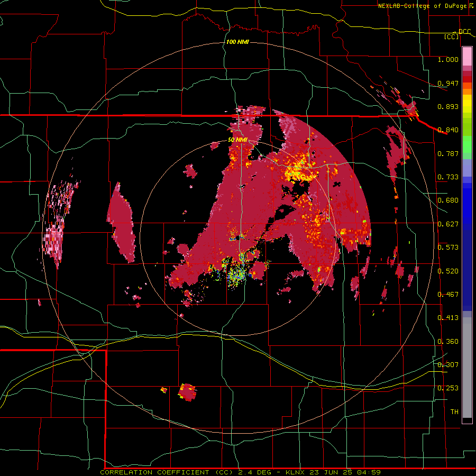Pick the bright green segment of the color bar

point(467,144)
